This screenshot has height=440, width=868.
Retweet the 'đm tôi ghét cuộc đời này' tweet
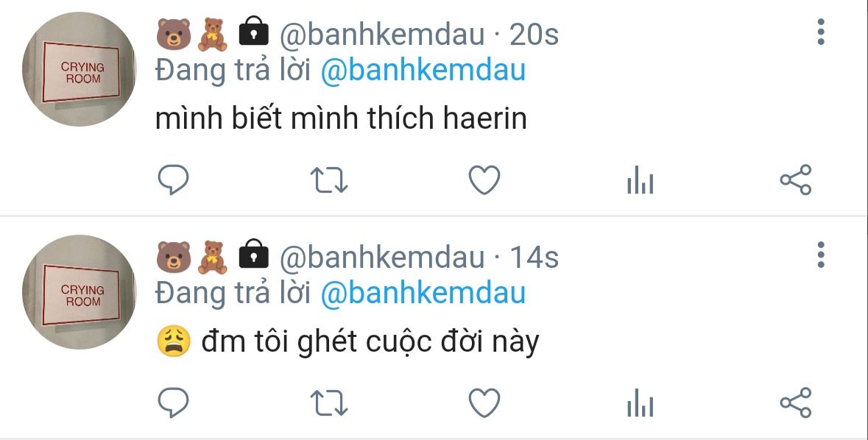pyautogui.click(x=329, y=403)
